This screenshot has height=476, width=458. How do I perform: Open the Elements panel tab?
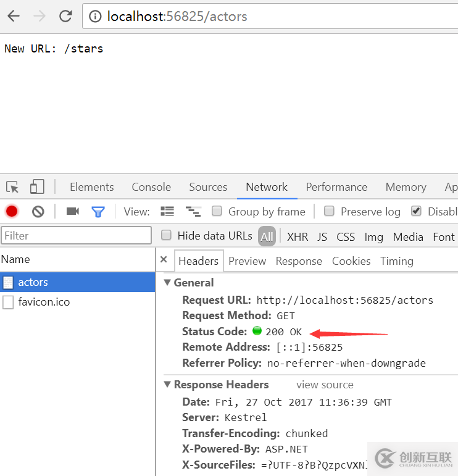91,187
